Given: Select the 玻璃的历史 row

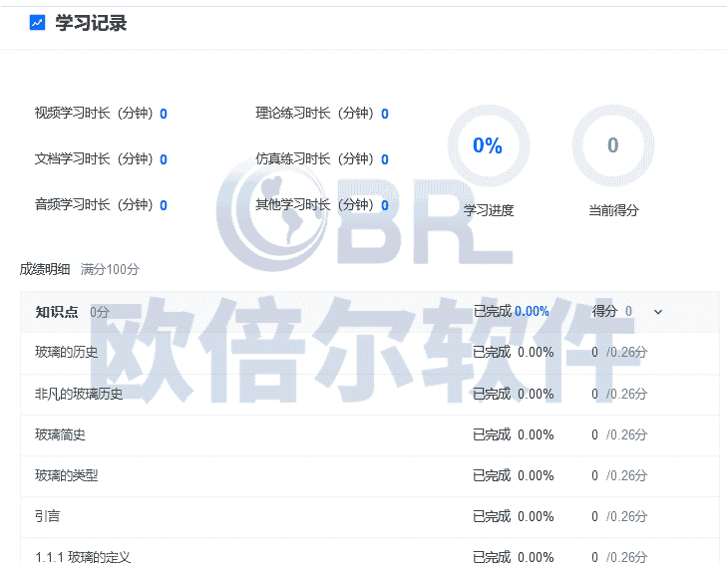Looking at the screenshot, I should pyautogui.click(x=66, y=352).
